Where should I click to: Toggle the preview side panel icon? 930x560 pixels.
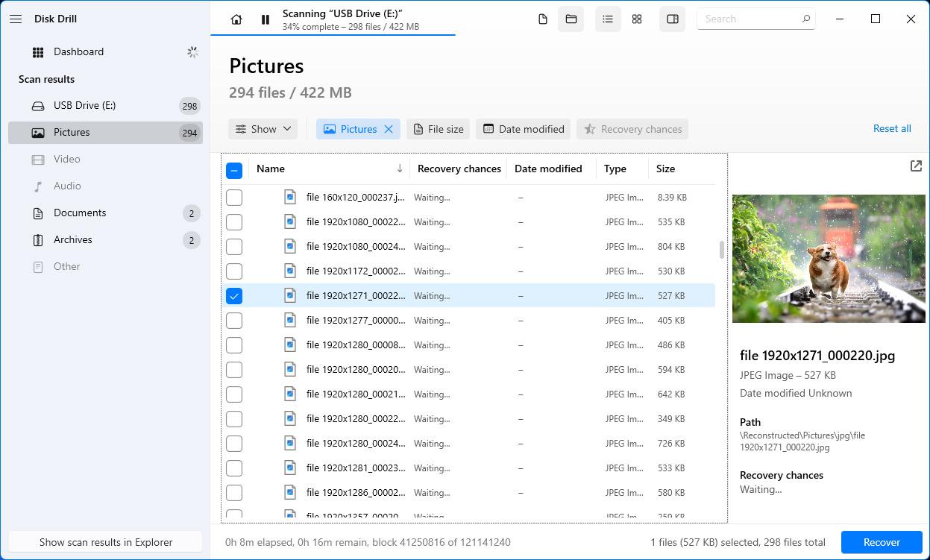[x=673, y=19]
